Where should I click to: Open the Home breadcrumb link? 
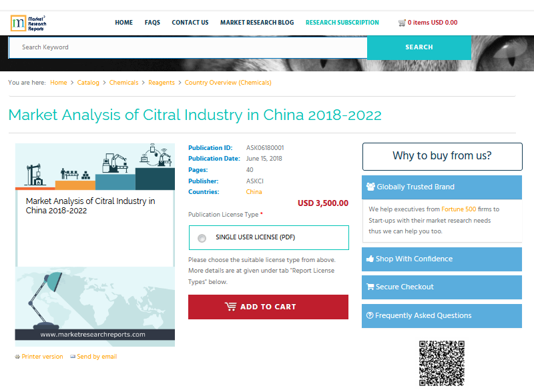59,83
